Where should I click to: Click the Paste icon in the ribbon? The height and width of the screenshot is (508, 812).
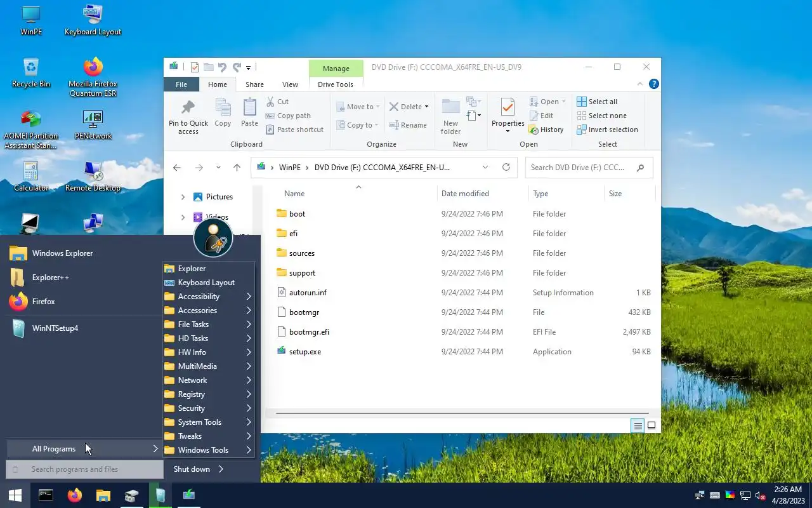pos(249,112)
